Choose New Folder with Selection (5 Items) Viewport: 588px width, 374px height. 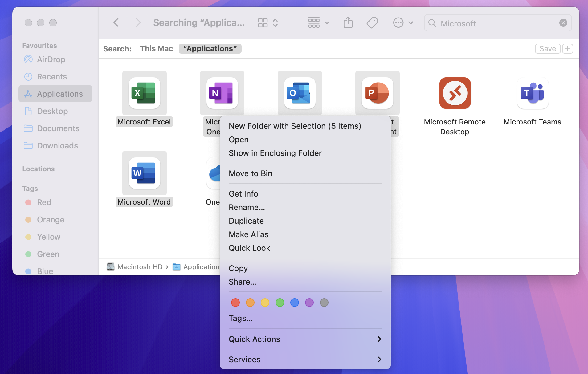[305, 126]
